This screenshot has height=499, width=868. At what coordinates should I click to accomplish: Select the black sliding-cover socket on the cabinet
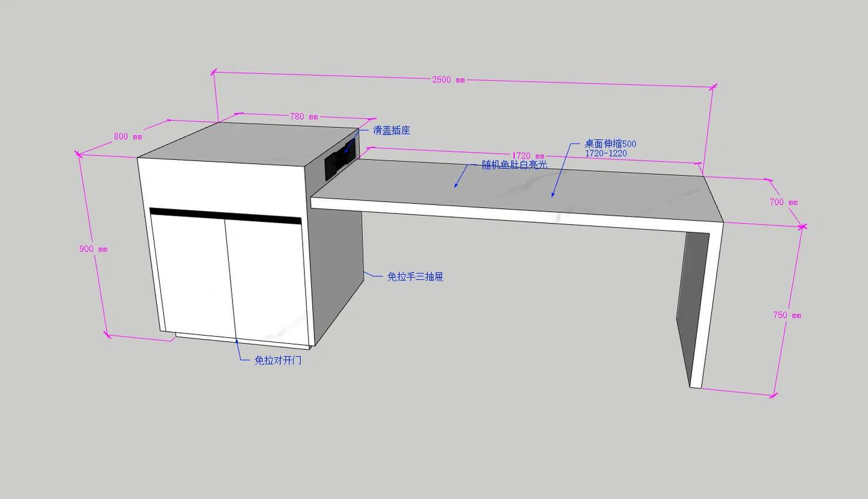point(341,158)
